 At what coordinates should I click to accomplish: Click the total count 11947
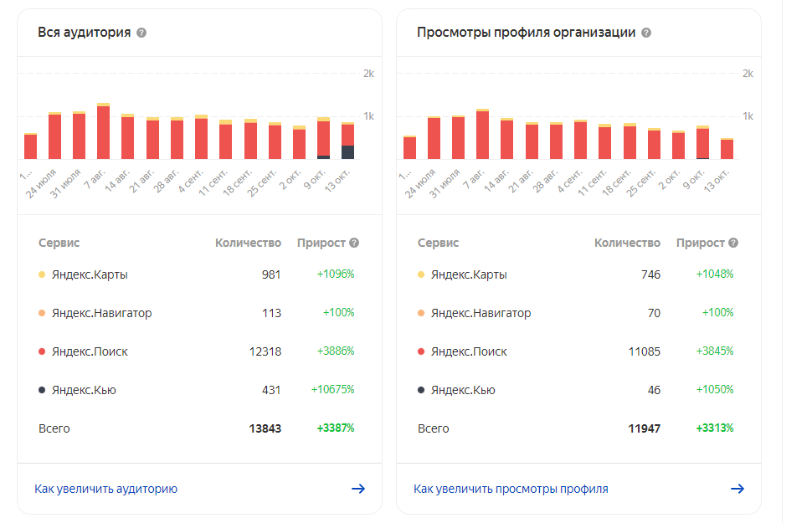pyautogui.click(x=645, y=428)
